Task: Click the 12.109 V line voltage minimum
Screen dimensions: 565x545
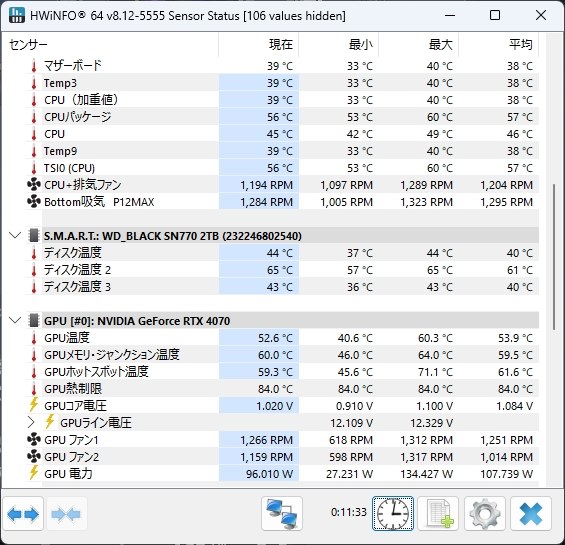Action: click(x=351, y=423)
